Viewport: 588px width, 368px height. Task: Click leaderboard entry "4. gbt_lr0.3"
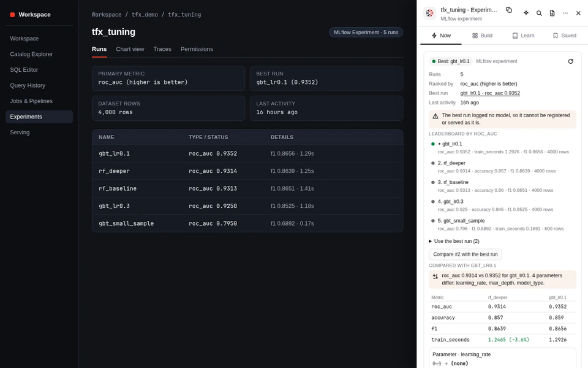502,205
